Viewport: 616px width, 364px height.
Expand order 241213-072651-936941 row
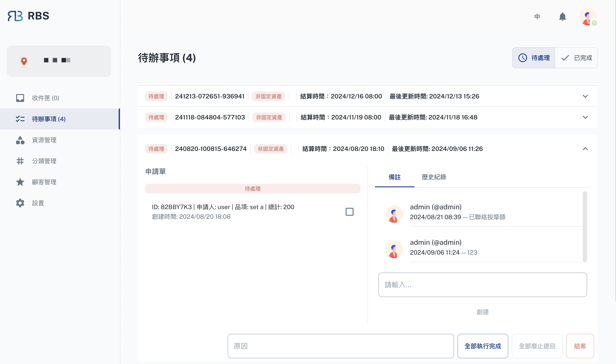585,96
